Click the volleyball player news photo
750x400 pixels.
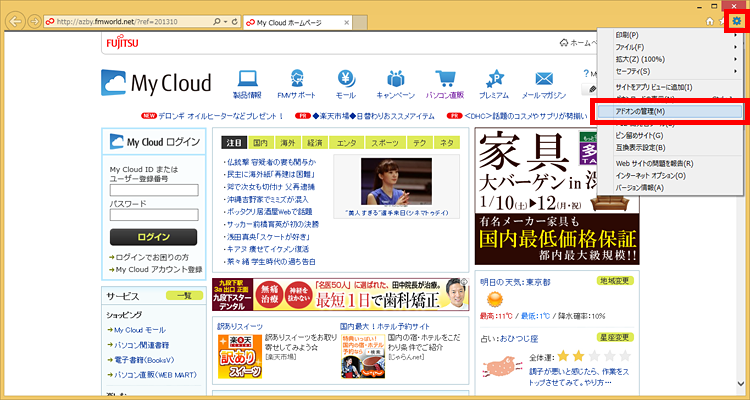[x=396, y=181]
